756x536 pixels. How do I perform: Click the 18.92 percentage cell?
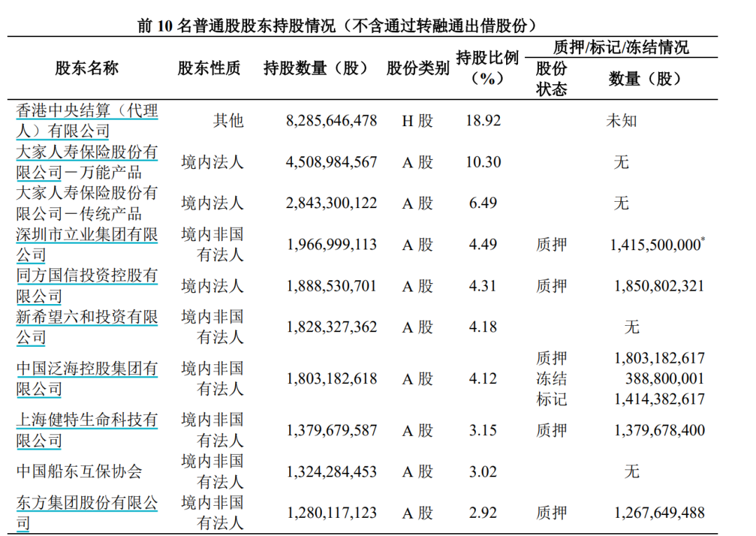coord(483,121)
